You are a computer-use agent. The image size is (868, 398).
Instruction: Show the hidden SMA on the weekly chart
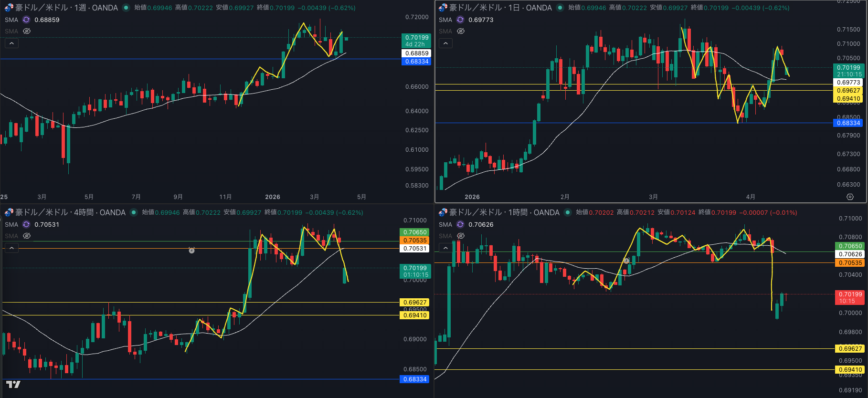27,31
